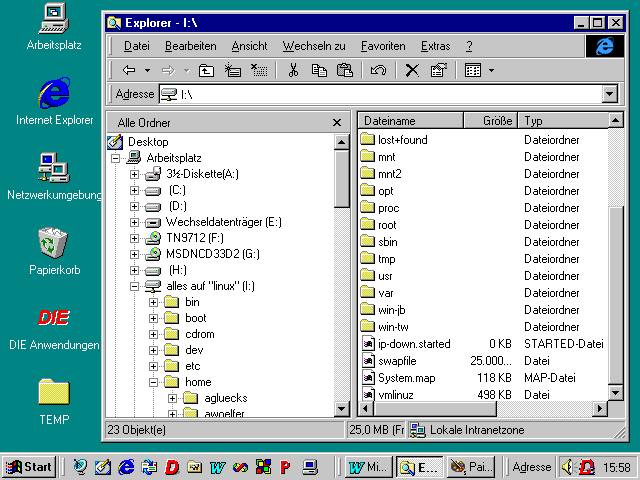Select DIE Anwendungen desktop icon

point(54,330)
